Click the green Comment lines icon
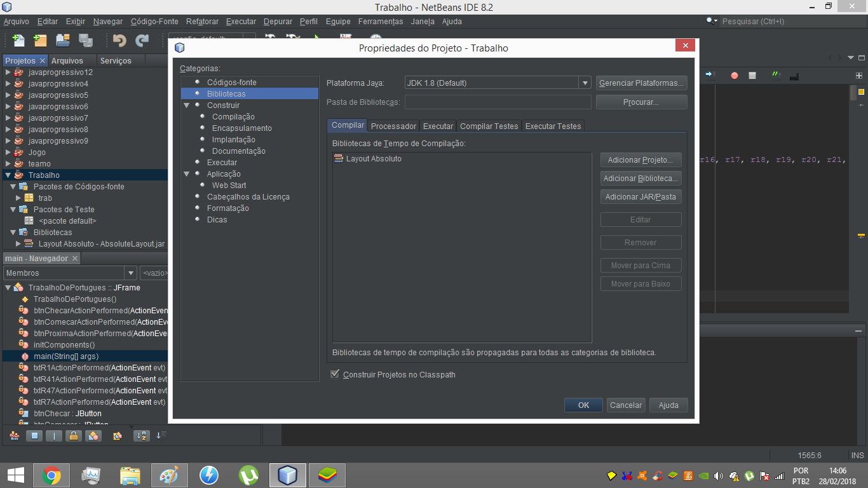868x488 pixels. tap(776, 75)
